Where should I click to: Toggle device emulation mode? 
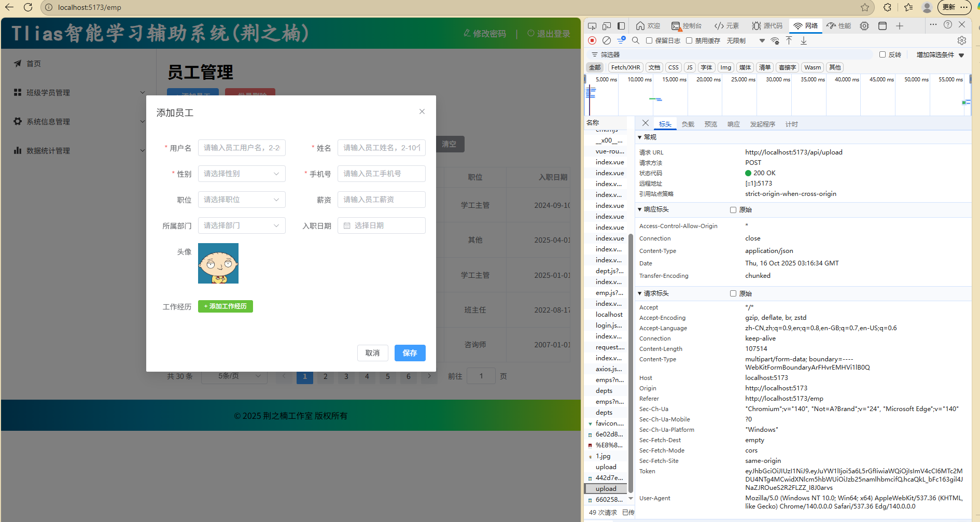606,26
